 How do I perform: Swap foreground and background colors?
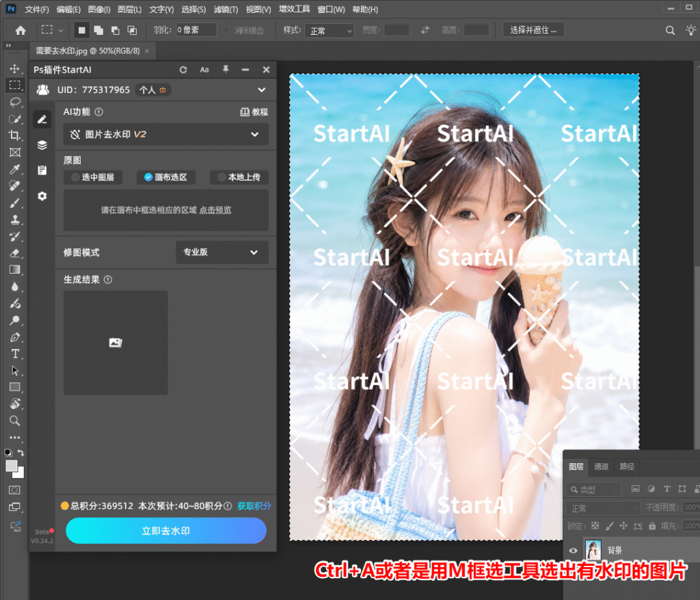click(x=21, y=453)
